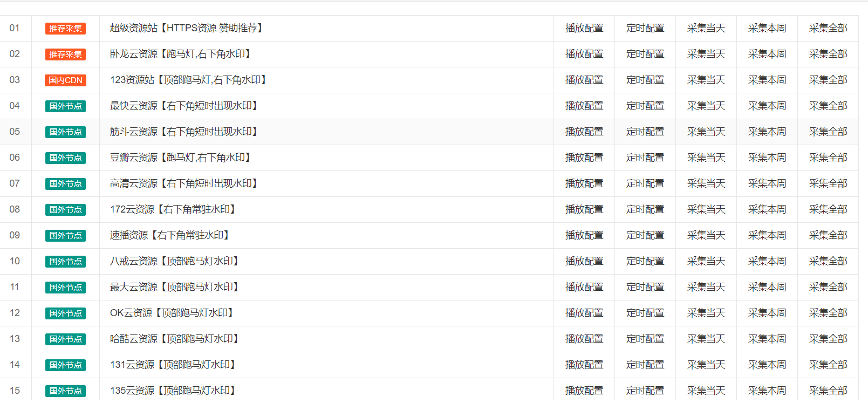This screenshot has height=410, width=868.
Task: Click 定时配置 for 速播资源 row 09
Action: 645,235
